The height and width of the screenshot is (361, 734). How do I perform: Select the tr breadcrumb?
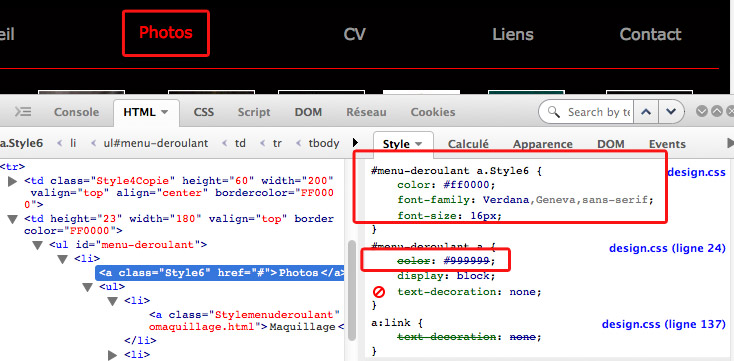click(277, 143)
